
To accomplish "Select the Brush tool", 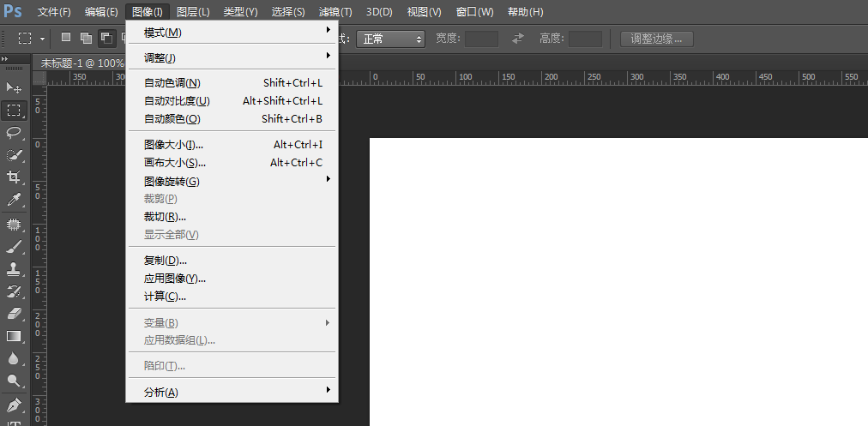I will (13, 247).
